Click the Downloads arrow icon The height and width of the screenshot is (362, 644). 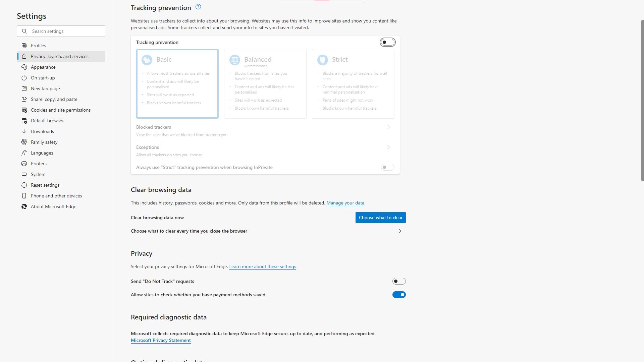pyautogui.click(x=24, y=131)
